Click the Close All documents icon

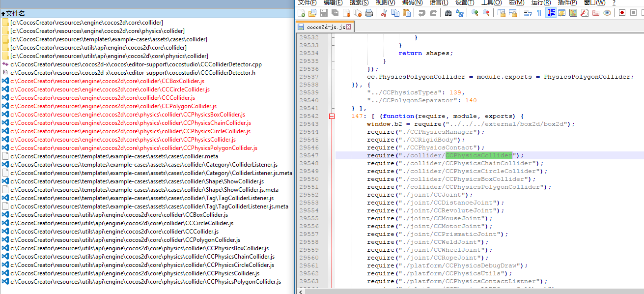(x=358, y=13)
